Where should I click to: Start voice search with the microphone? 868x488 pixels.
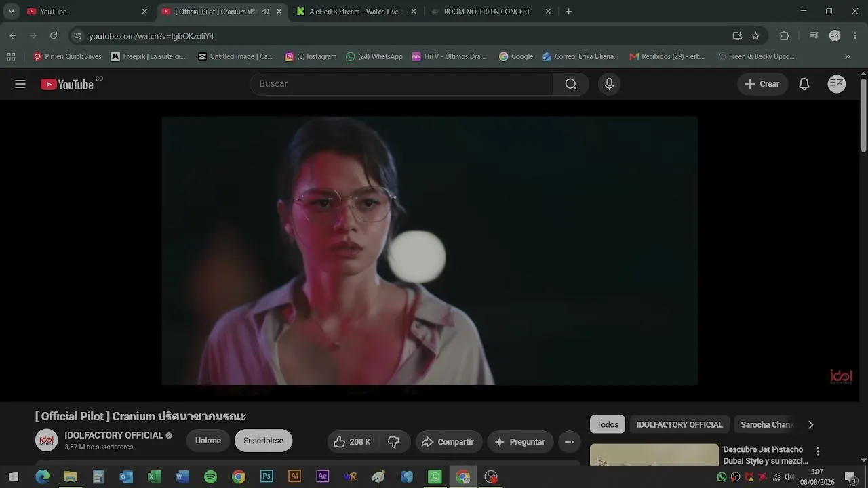point(609,84)
